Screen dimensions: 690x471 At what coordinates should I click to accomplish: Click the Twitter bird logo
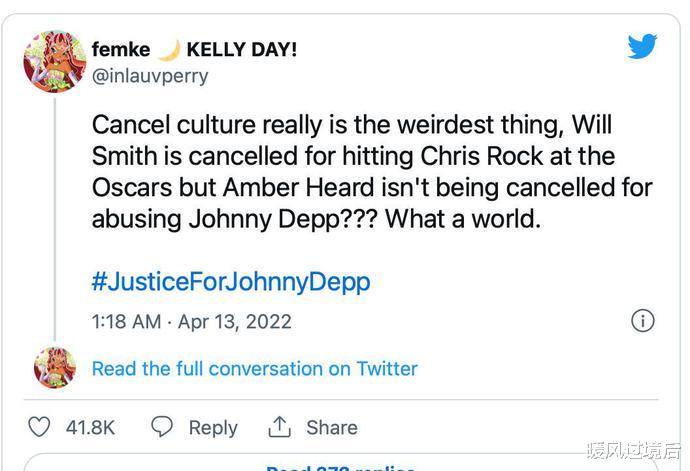642,46
